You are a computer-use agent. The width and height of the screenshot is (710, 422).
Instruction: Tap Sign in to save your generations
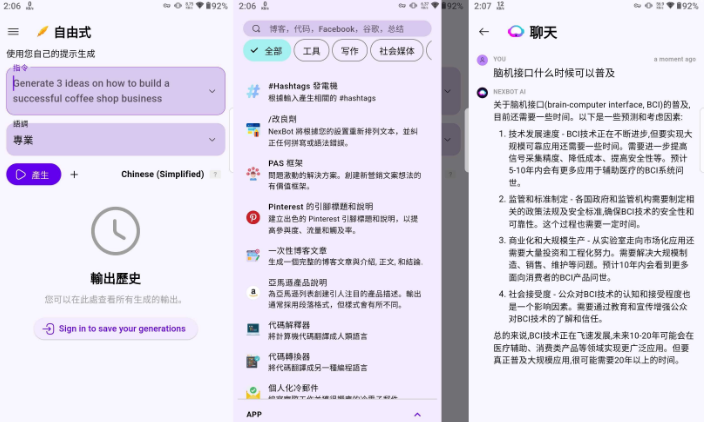(x=115, y=329)
